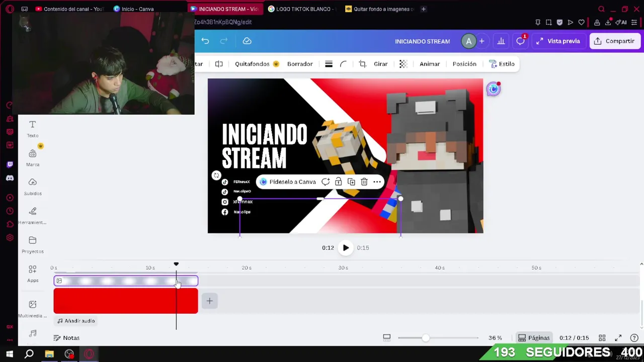Switch to Contenido del canal YouTube tab
This screenshot has width=644, height=362.
(x=69, y=9)
